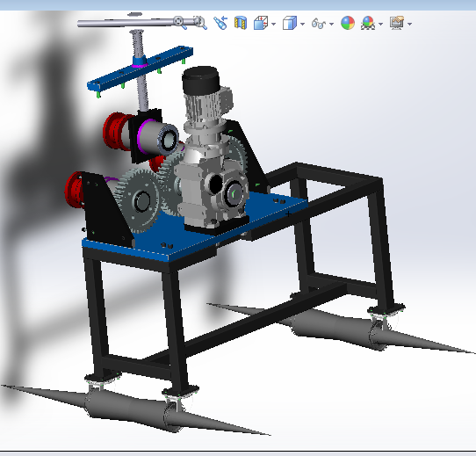Screen dimensions: 476x456
Task: Select the Zoom to Area tool
Action: pos(200,23)
